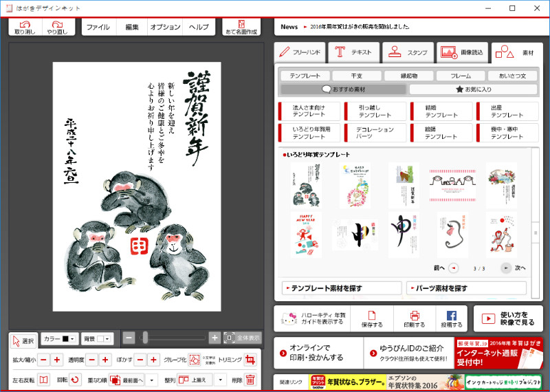
Task: Click the 左右反転 horizontal flip icon
Action: (43, 380)
